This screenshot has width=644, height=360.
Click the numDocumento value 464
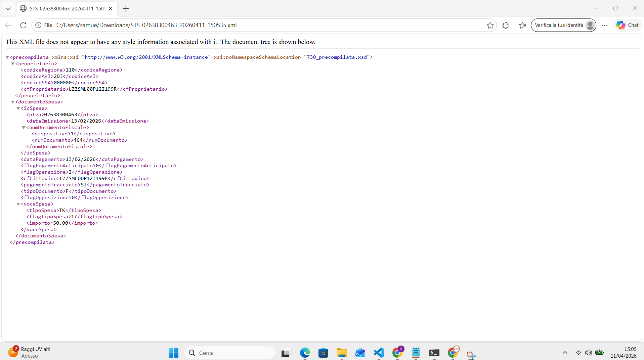coord(78,140)
